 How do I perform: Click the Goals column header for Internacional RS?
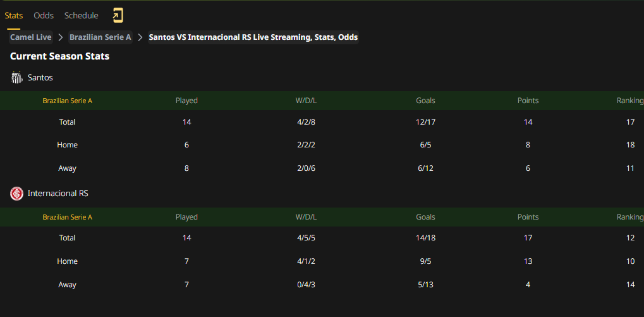[x=425, y=217]
